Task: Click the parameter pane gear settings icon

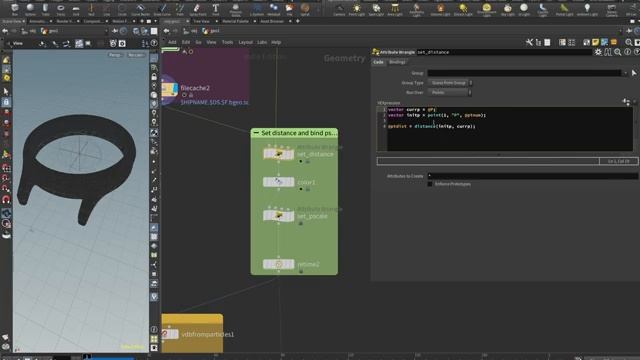Action: coord(598,52)
